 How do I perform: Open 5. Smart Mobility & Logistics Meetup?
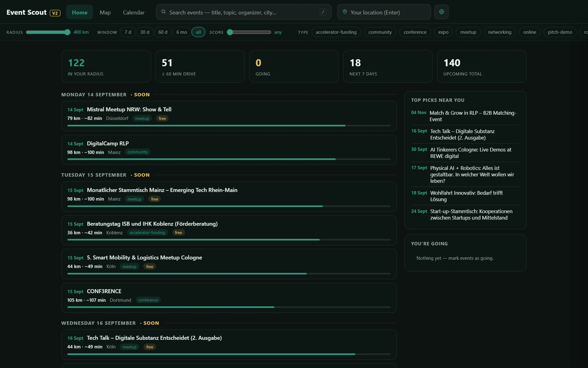click(229, 264)
